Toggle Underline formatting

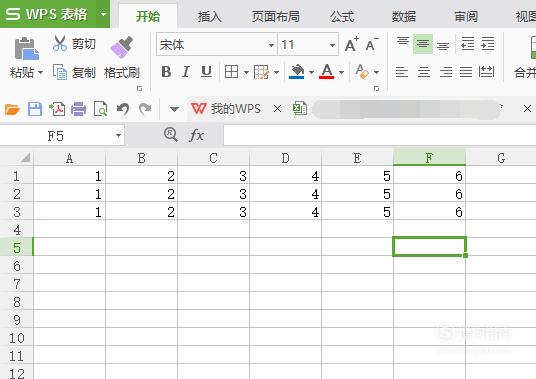click(x=206, y=72)
